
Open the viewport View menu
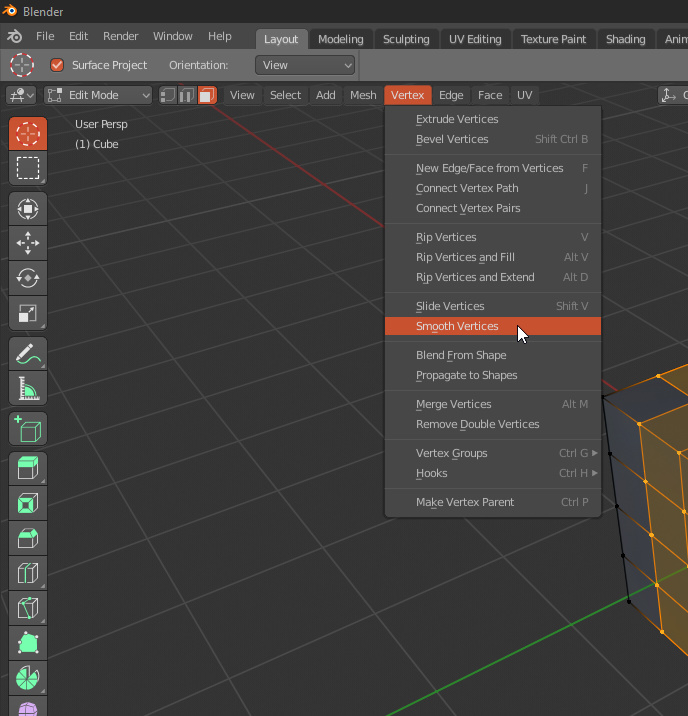[x=242, y=95]
